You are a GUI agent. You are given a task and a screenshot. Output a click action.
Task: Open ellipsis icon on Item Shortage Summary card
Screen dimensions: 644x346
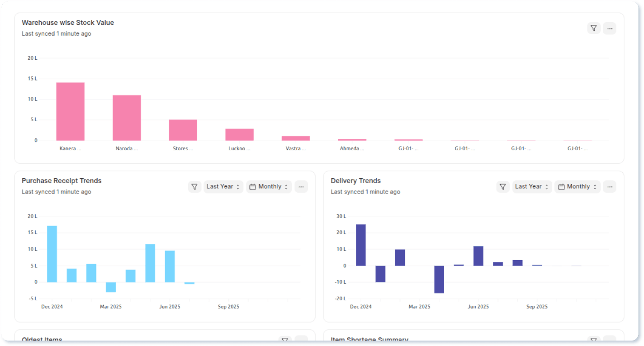coord(609,340)
